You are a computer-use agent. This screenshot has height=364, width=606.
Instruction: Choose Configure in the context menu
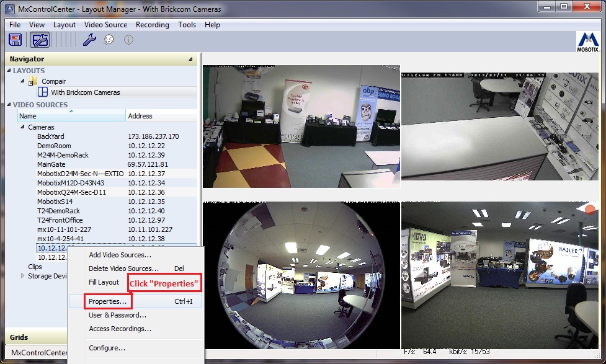[135, 348]
